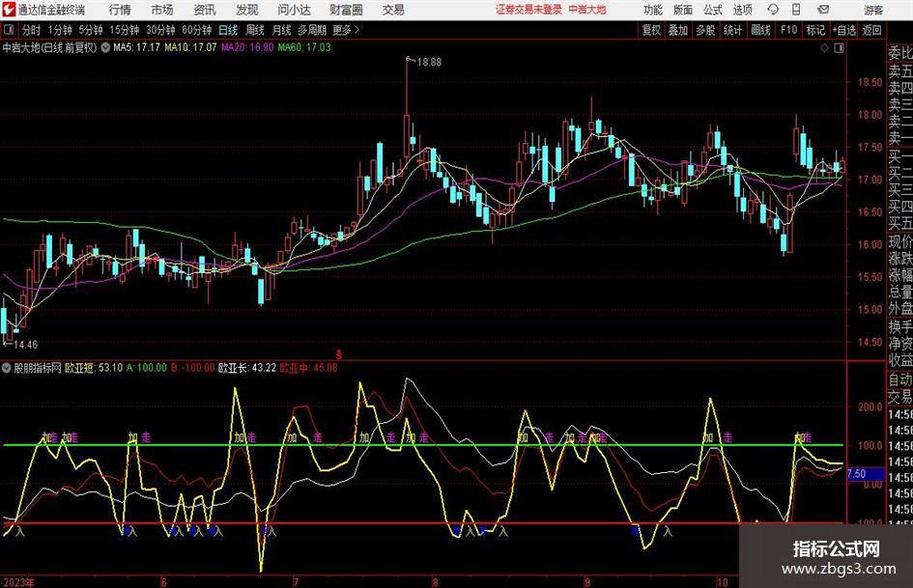
Task: Switch to the 分时 chart period
Action: 32,30
